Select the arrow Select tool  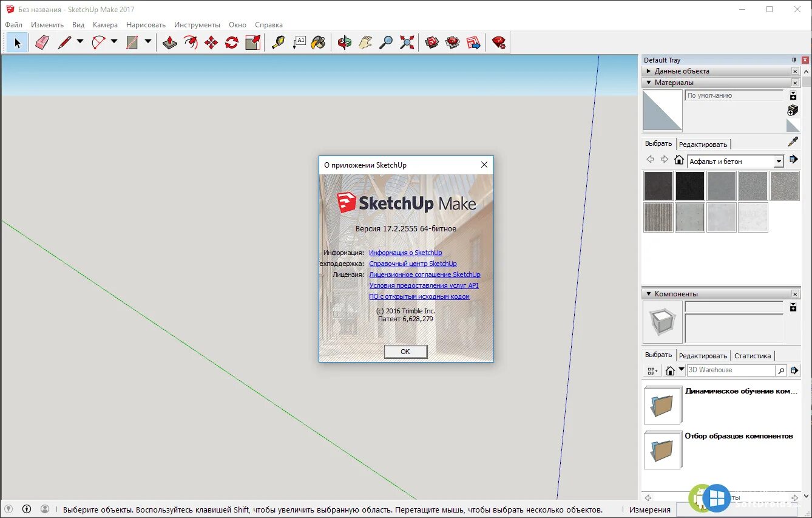[x=17, y=43]
